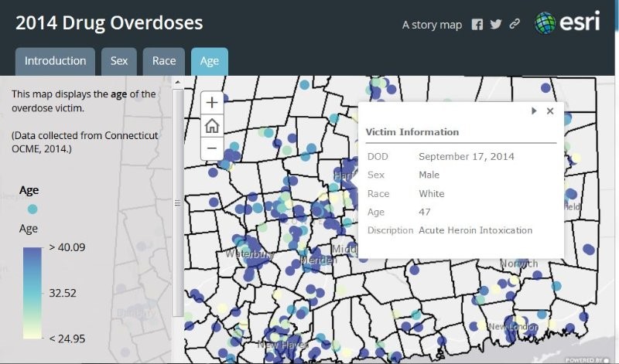Open the esri logo link
Image resolution: width=619 pixels, height=364 pixels.
tap(567, 22)
